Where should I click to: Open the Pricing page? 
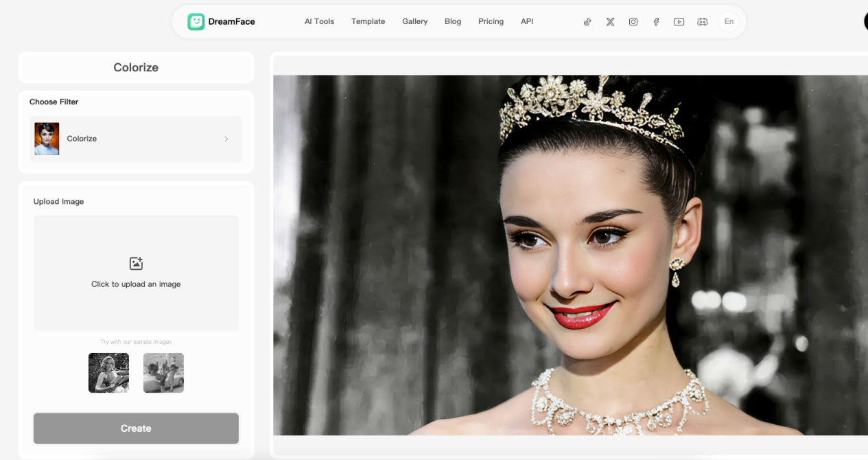point(491,21)
